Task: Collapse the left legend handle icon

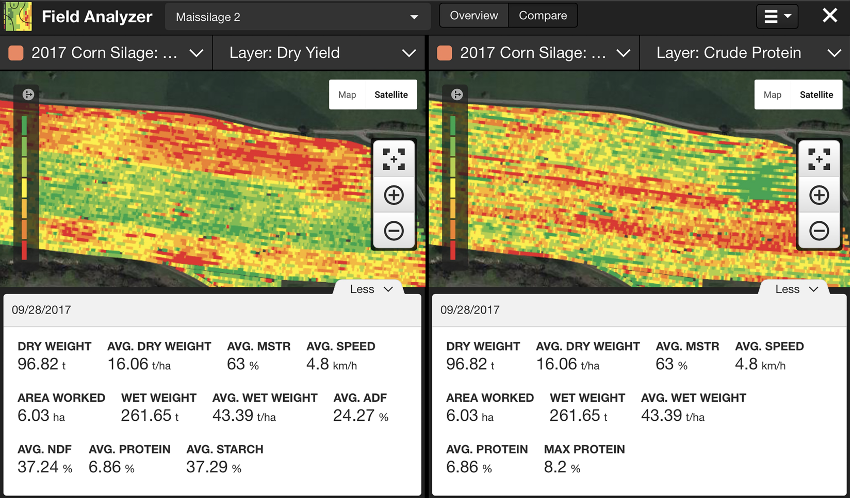Action: coord(28,95)
